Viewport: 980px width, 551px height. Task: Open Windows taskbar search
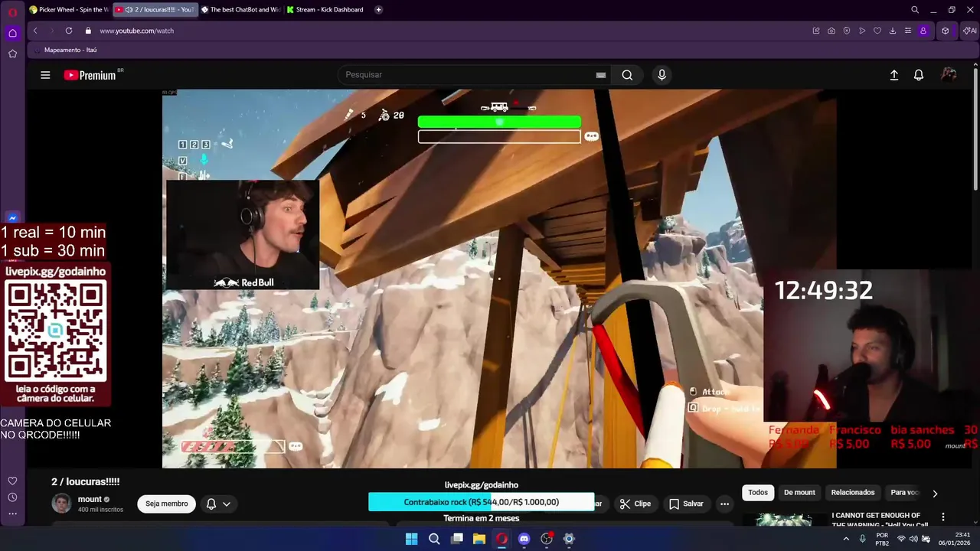pos(434,539)
